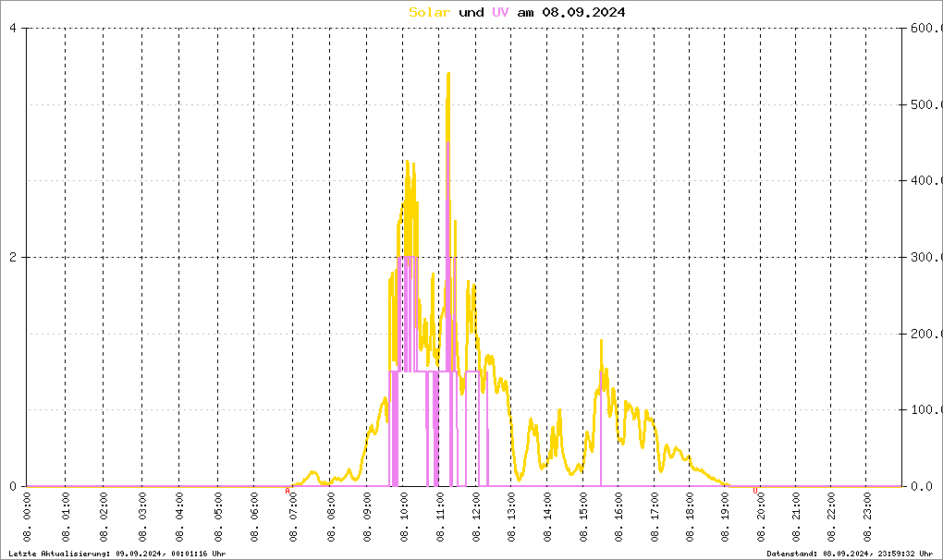943x560 pixels.
Task: Click the right axis label '300.0'
Action: coord(926,257)
